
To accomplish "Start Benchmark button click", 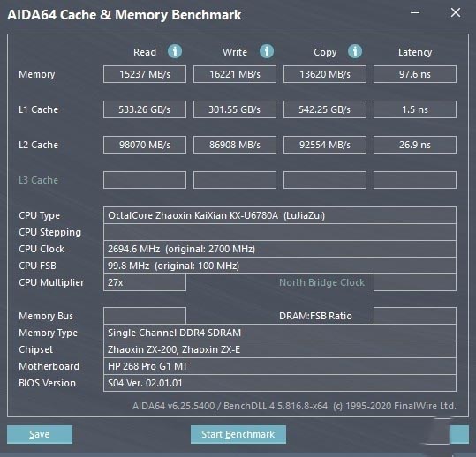I will point(238,434).
